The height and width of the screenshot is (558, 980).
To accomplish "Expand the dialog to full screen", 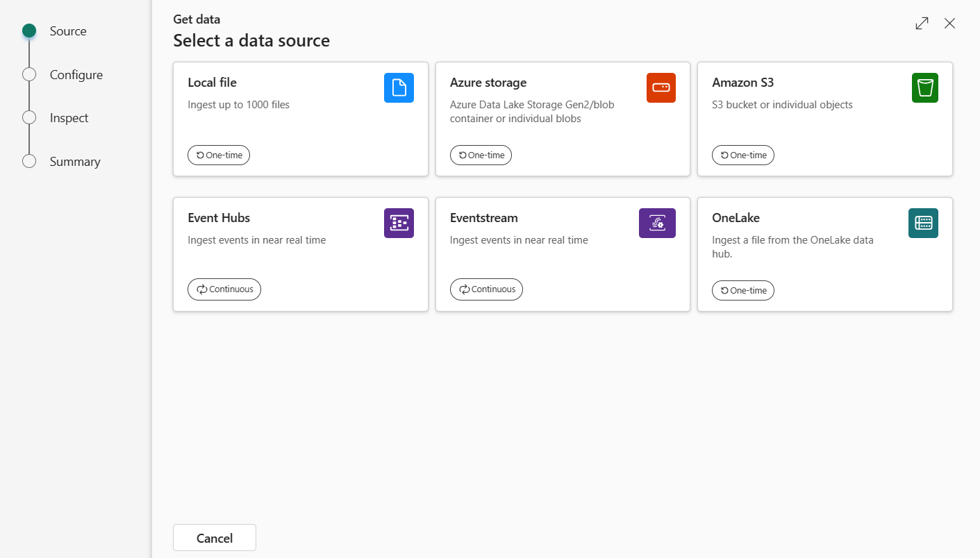I will coord(922,23).
